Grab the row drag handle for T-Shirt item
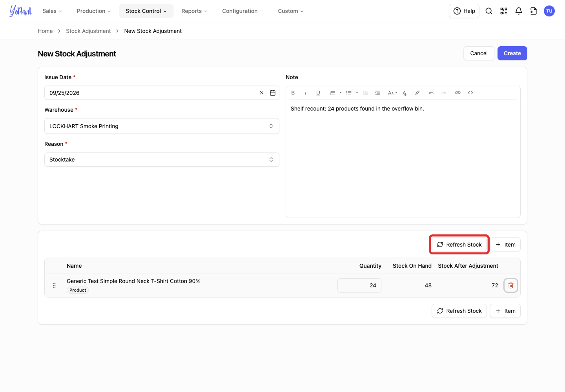The height and width of the screenshot is (392, 565). [54, 285]
